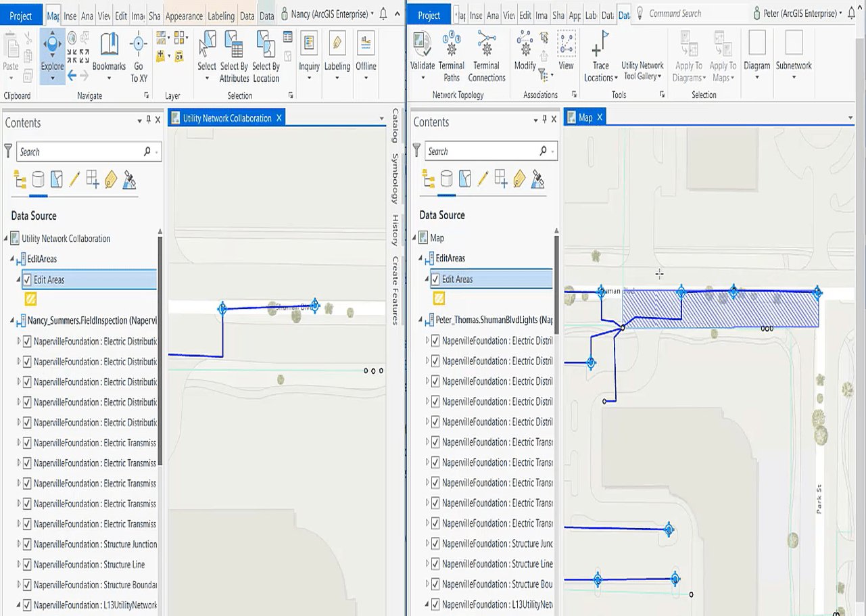
Task: Disable the NapervilleFoundation Electric Transmission layer
Action: click(28, 443)
